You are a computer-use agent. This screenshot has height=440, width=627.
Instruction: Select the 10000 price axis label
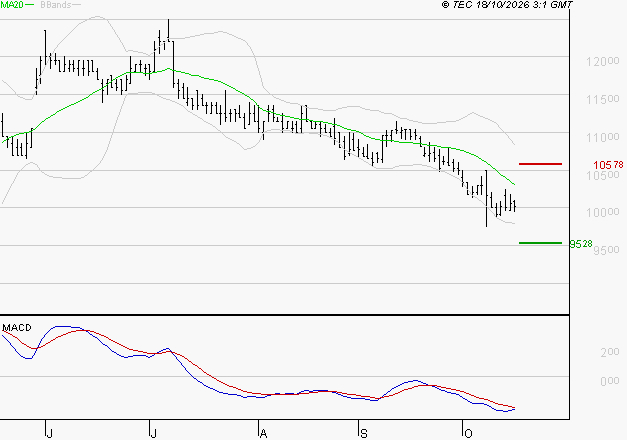603,212
